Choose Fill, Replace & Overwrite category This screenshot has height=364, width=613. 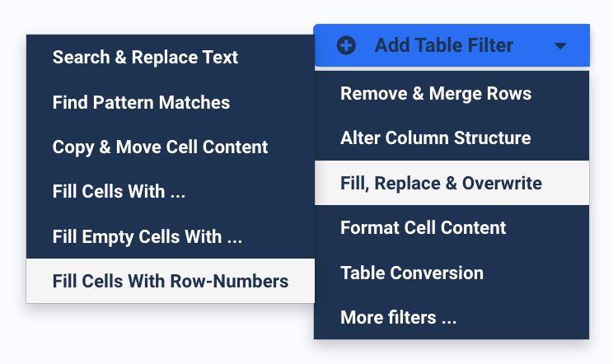[452, 183]
